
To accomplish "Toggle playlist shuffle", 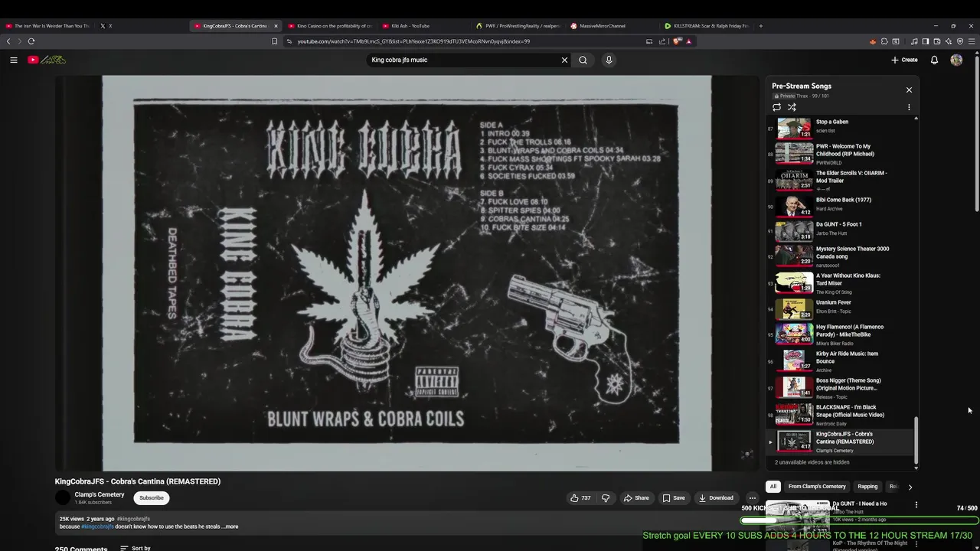I will [x=792, y=107].
